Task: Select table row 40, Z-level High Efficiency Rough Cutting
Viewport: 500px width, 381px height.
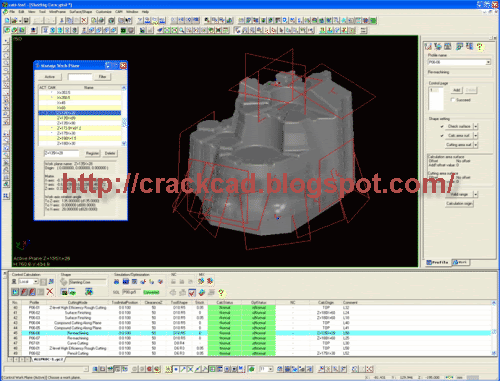Action: pos(250,308)
